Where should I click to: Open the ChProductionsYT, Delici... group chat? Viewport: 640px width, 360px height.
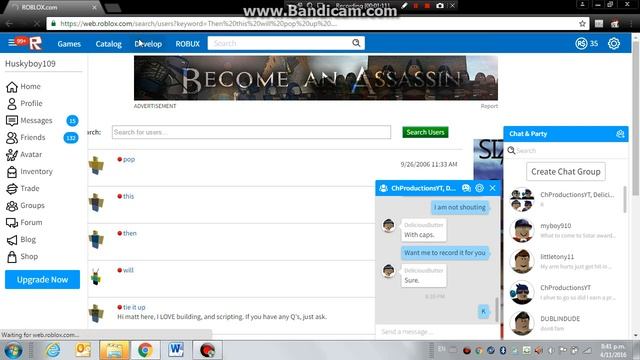coord(566,199)
